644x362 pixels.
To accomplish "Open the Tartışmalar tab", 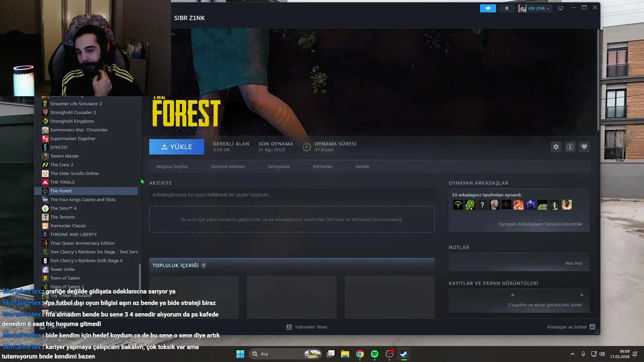I will coord(279,166).
